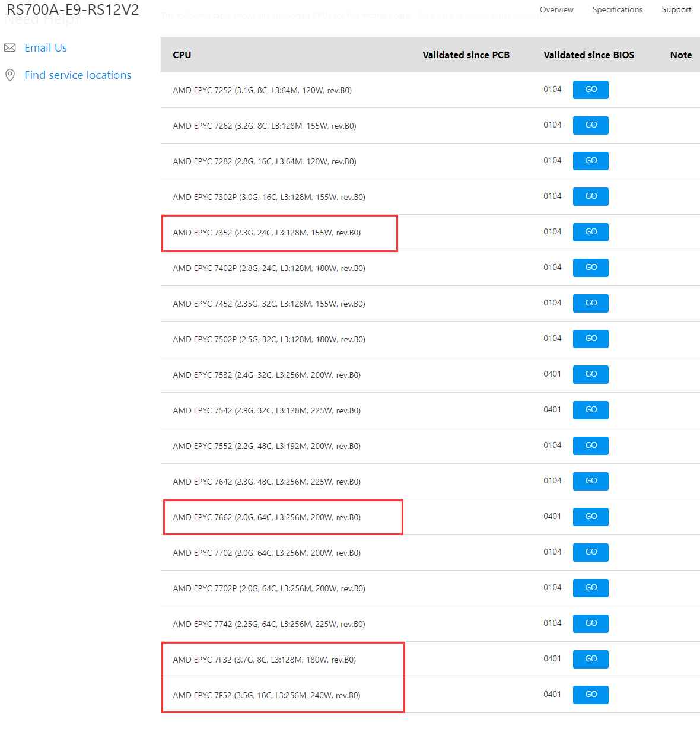
Task: Click GO for AMD EPYC 7662
Action: click(x=591, y=517)
